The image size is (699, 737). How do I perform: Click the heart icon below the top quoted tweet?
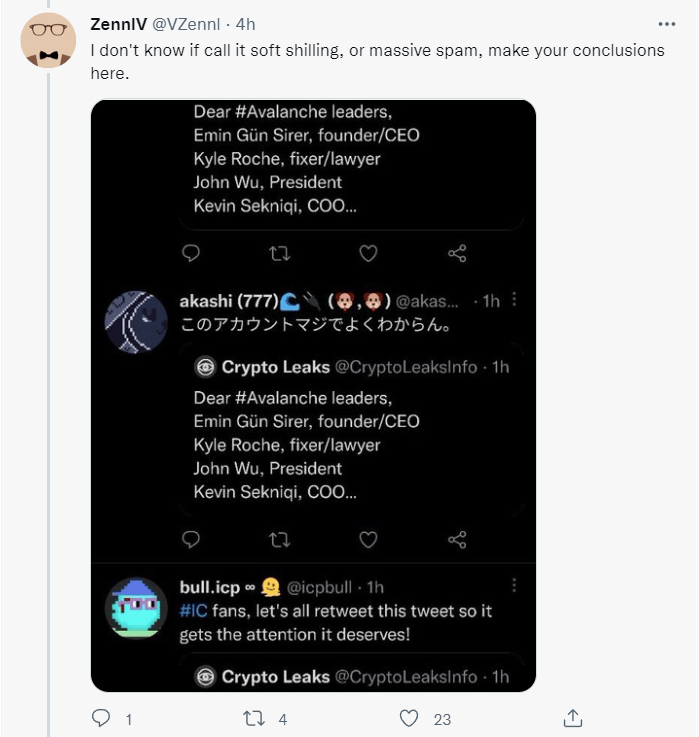pyautogui.click(x=368, y=253)
